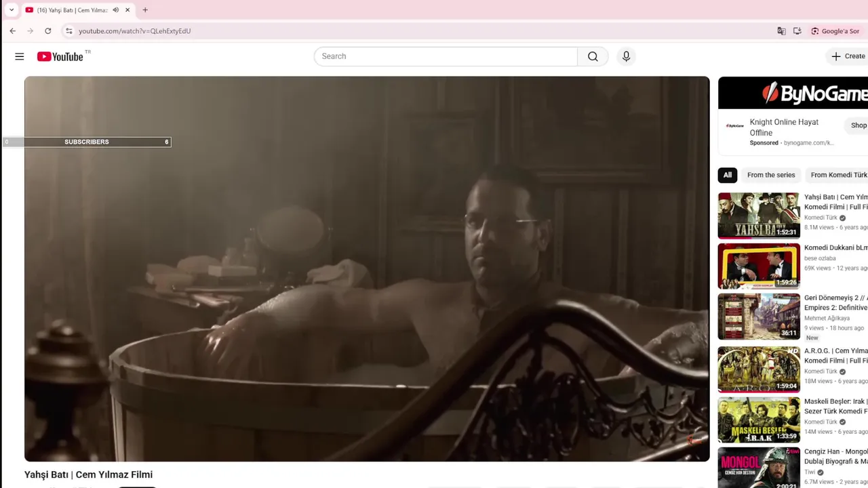Image resolution: width=868 pixels, height=488 pixels.
Task: Open the YouTube hamburger guide menu
Action: click(19, 56)
